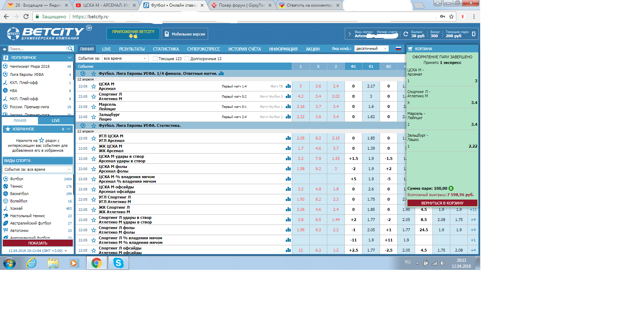The width and height of the screenshot is (644, 331).
Task: Add Марсель - Лейпциг to favorites star
Action: click(x=94, y=107)
